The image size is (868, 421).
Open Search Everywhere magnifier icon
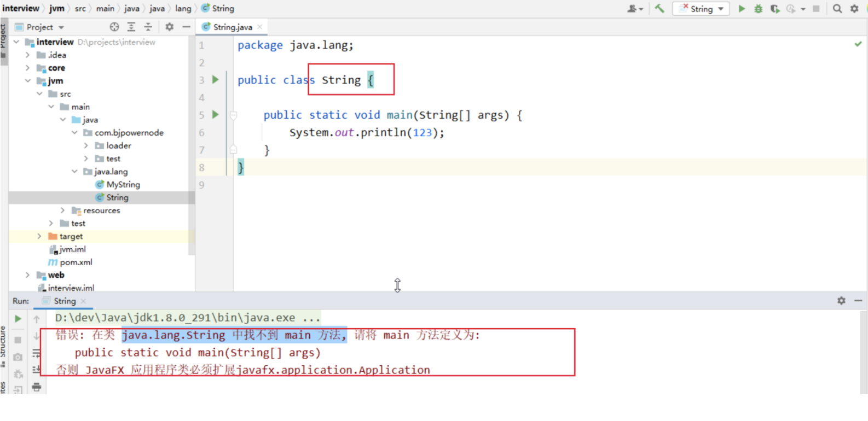837,9
